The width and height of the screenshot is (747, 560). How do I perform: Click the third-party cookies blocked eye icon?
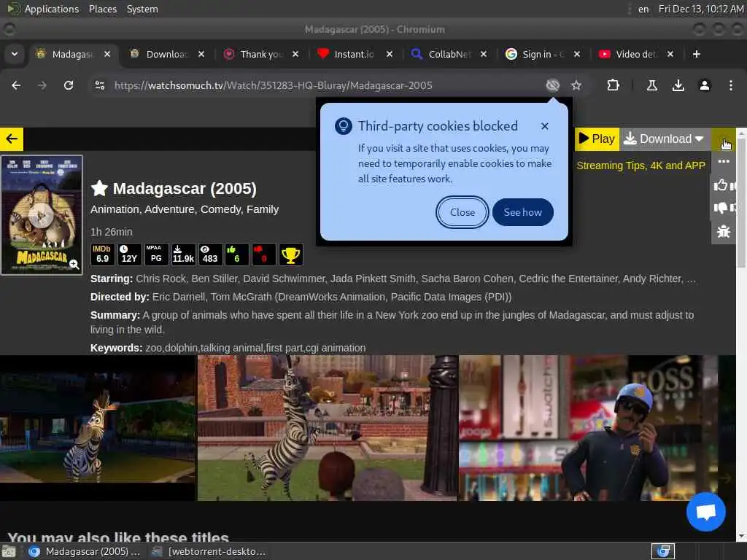553,85
